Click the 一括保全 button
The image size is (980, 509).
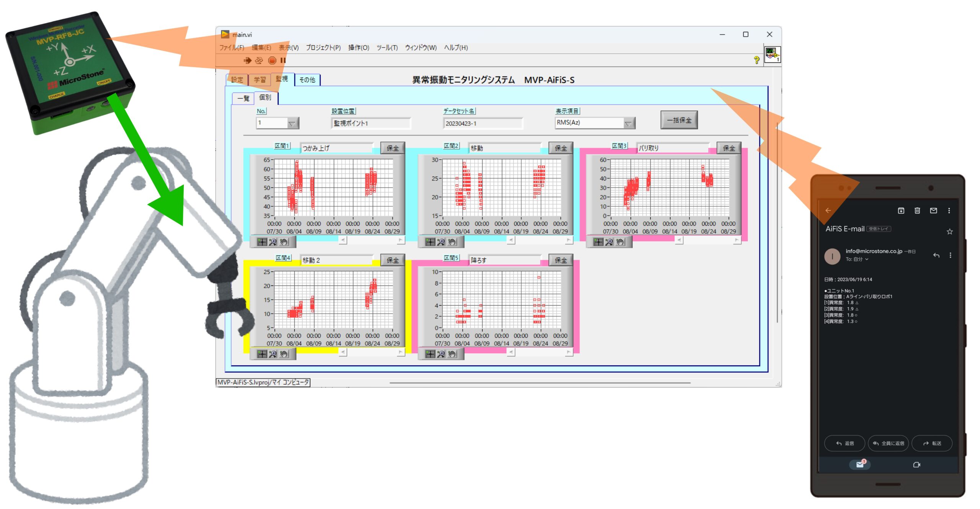coord(679,120)
